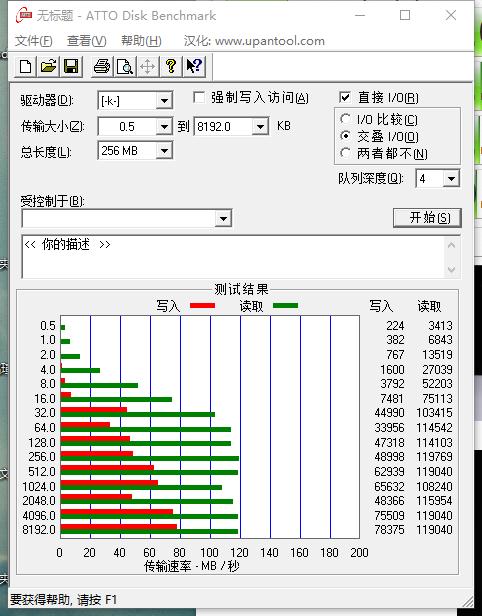Click the four-arrow move toolbar icon
The image size is (482, 616).
click(148, 66)
